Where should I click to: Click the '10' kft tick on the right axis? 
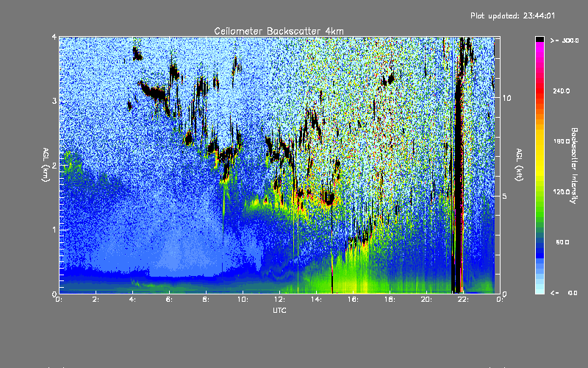click(506, 98)
